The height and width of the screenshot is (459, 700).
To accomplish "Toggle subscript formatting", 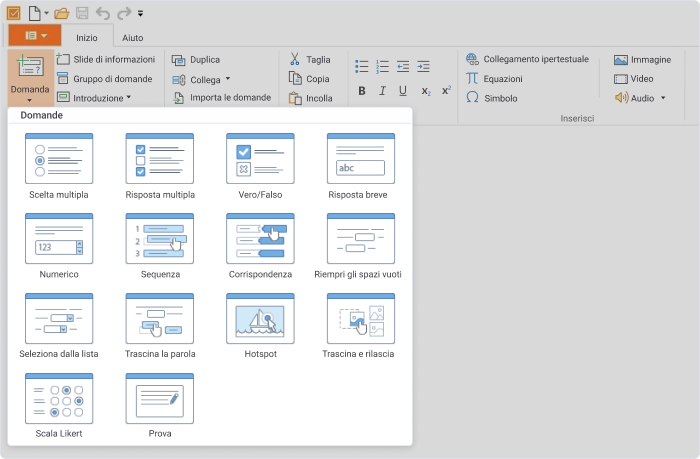I will 426,91.
